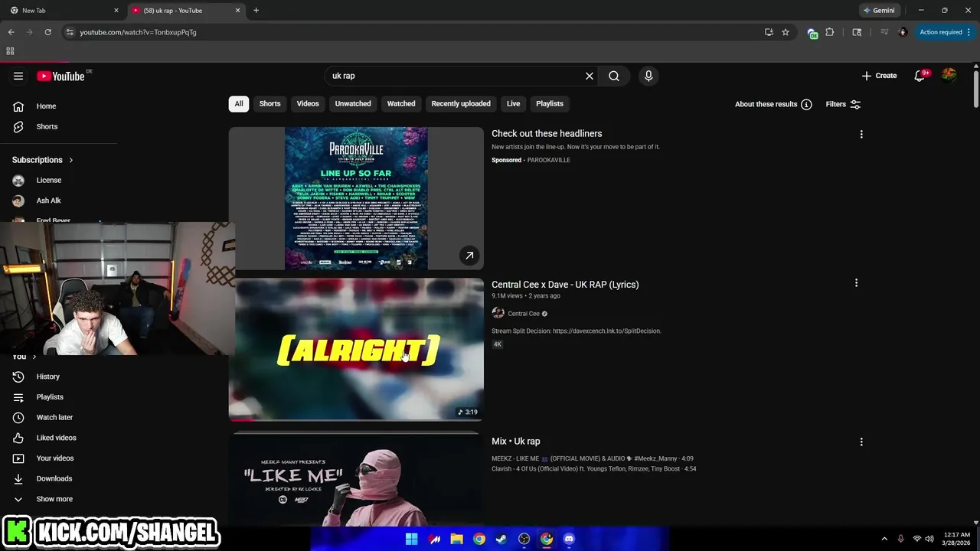The height and width of the screenshot is (551, 980).
Task: Select the Playlists filter chip
Action: coord(550,103)
